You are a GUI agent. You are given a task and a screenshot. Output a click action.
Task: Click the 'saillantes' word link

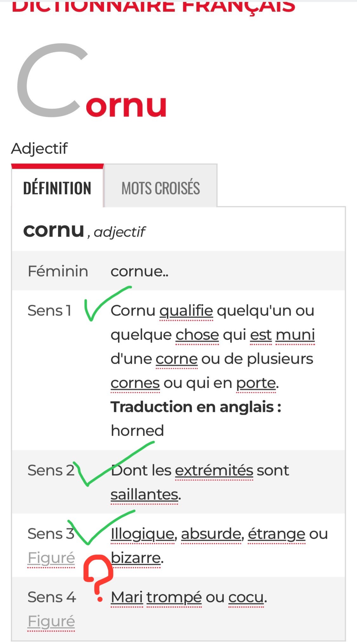pos(144,495)
